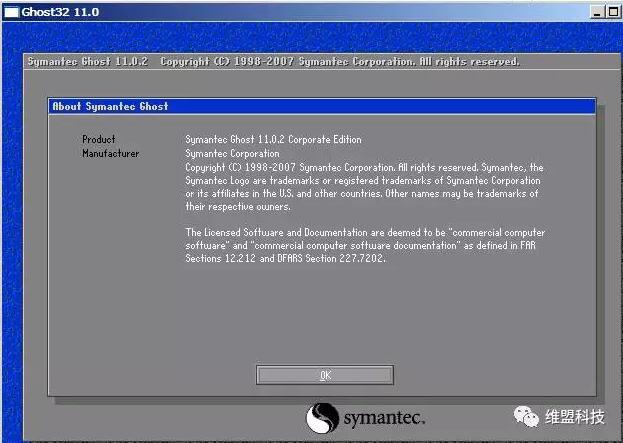The width and height of the screenshot is (623, 443).
Task: Click the "Ghost32 11.0" window title text
Action: tap(60, 12)
